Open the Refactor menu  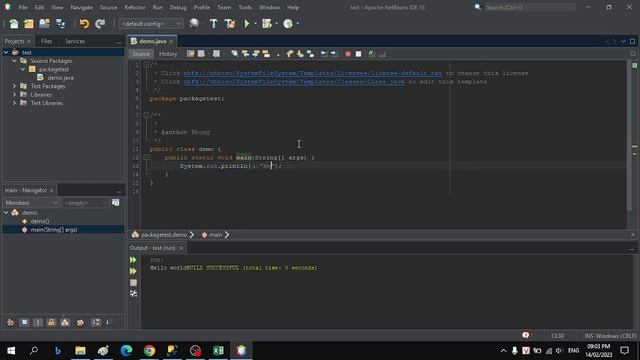(x=135, y=7)
